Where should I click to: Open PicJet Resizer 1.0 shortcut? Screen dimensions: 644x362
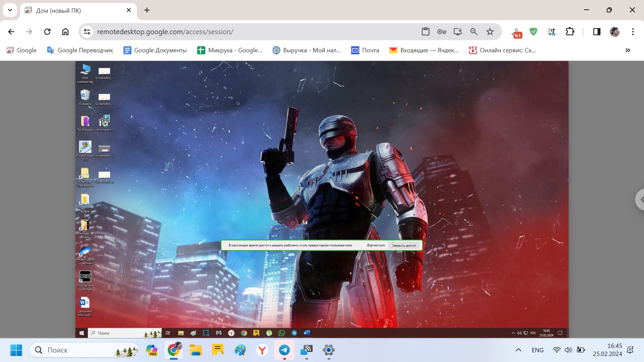click(x=85, y=150)
